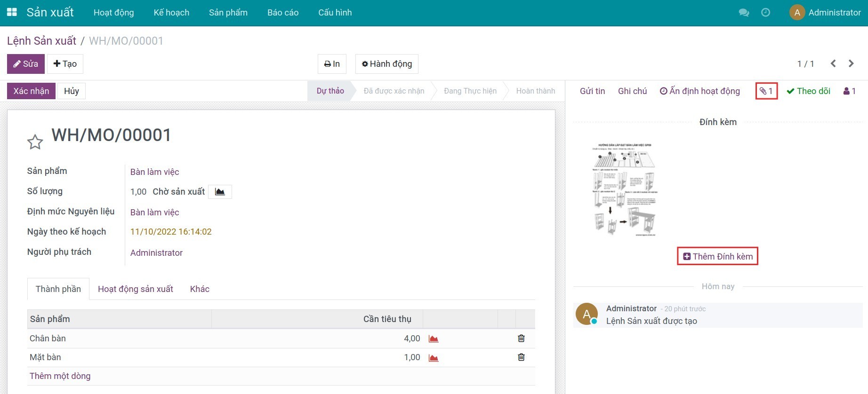Click the attachments paperclip counter
The image size is (868, 394).
tap(766, 91)
